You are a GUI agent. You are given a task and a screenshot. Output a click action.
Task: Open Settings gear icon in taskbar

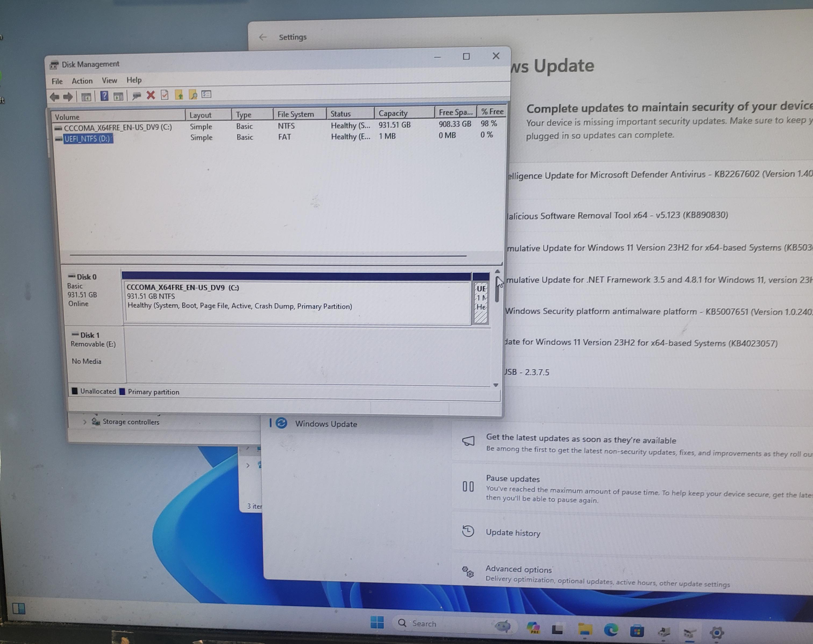[x=716, y=633]
